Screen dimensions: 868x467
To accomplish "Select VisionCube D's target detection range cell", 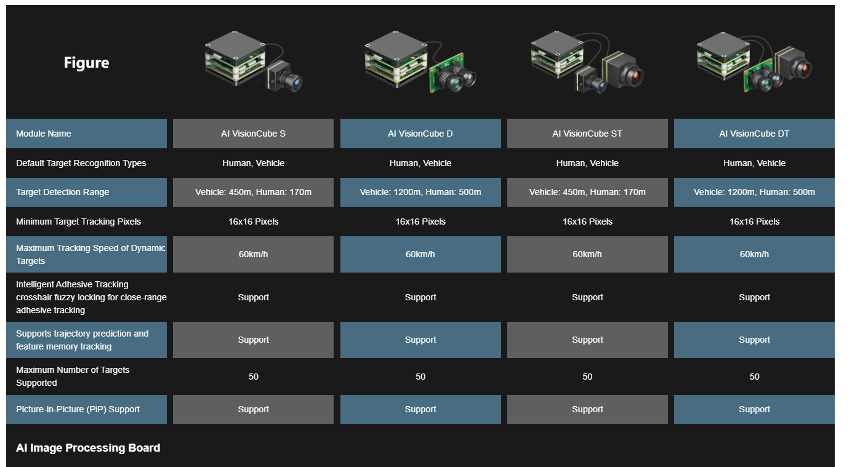I will (x=420, y=192).
